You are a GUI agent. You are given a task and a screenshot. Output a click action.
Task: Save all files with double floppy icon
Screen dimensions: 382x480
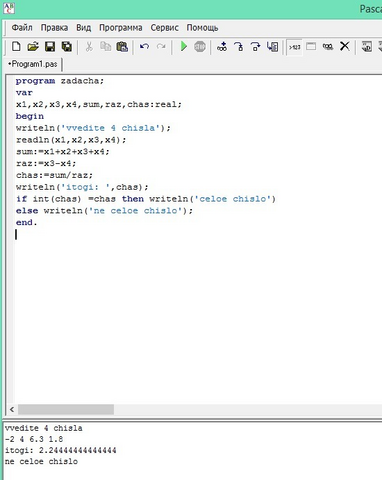[67, 47]
